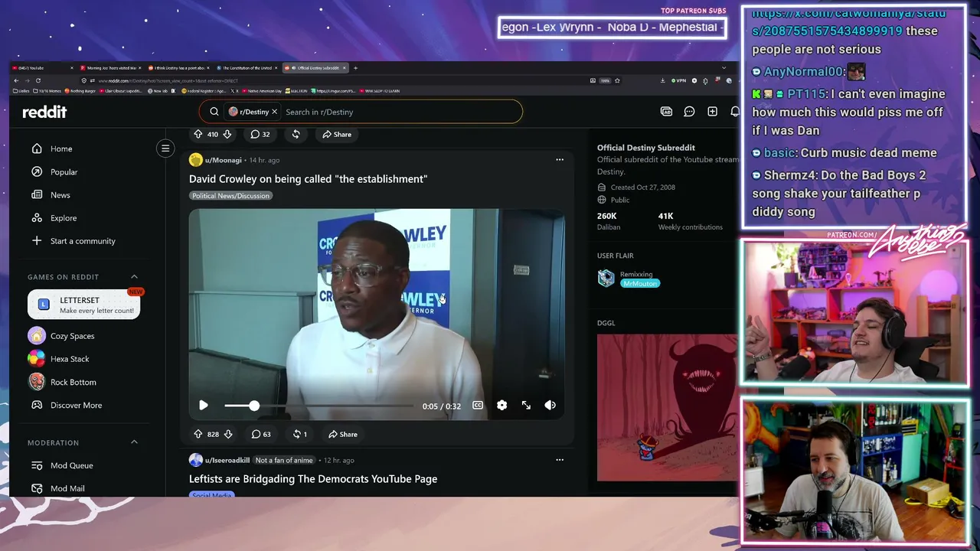Bookmark this page with star icon
Image resolution: width=980 pixels, height=551 pixels.
[x=617, y=80]
